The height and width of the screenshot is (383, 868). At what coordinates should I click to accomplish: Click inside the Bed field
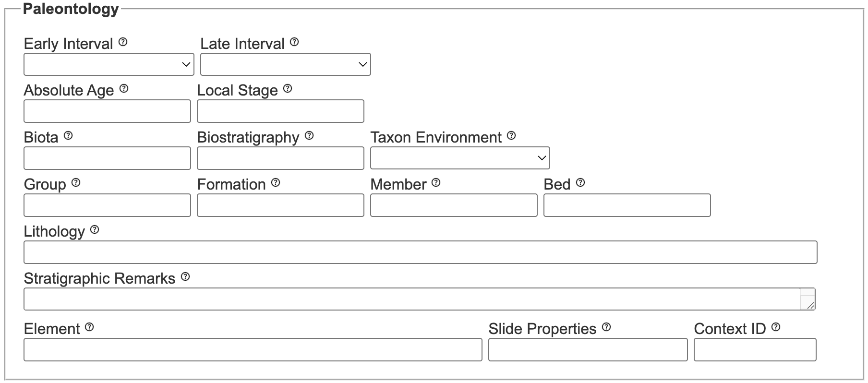coord(627,205)
